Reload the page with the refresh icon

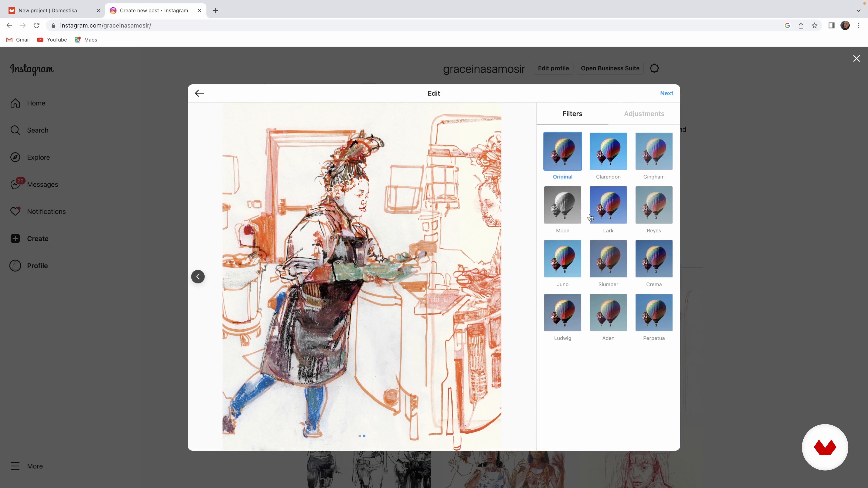coord(36,25)
